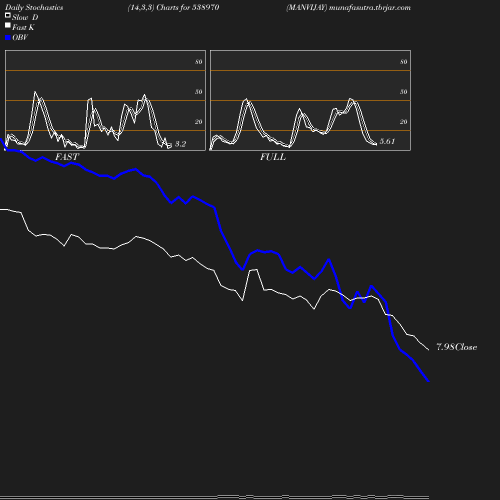Select the 'Slow D' legend label
The height and width of the screenshot is (500, 500).
pyautogui.click(x=25, y=17)
